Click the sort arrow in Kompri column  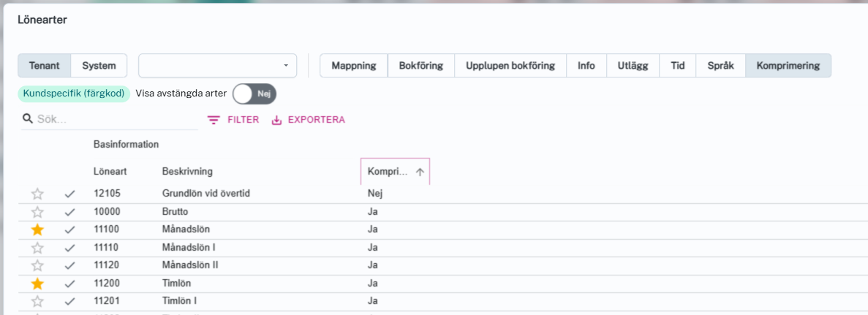(420, 172)
